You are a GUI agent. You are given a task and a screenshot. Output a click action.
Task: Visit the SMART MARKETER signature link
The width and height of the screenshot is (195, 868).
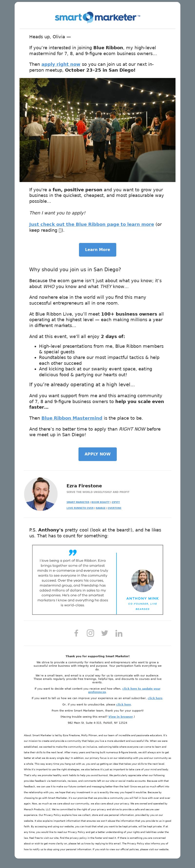tap(78, 502)
